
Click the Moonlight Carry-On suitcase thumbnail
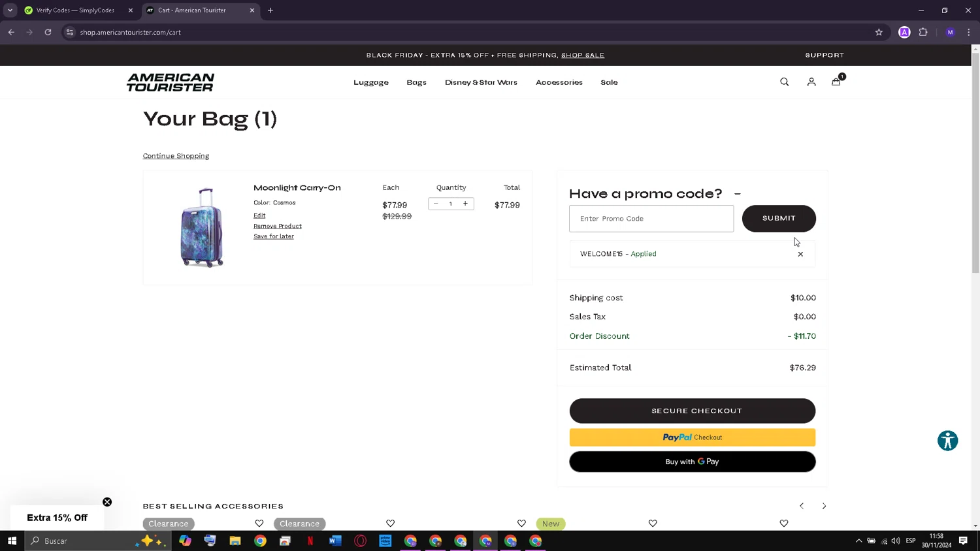tap(202, 228)
